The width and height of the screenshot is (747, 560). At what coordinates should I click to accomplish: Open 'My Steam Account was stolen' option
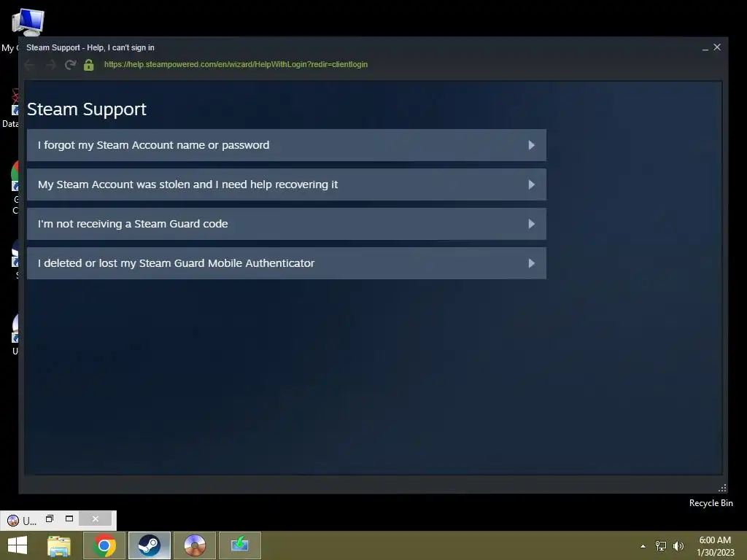286,184
